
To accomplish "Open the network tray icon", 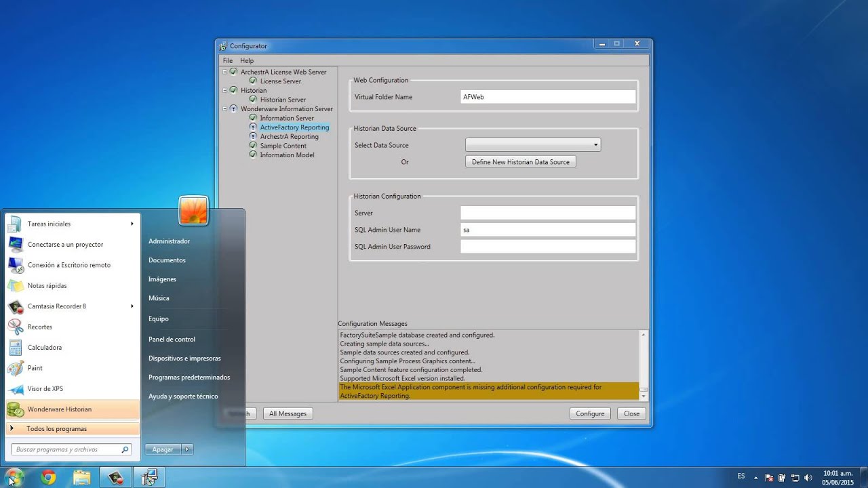I will point(795,477).
